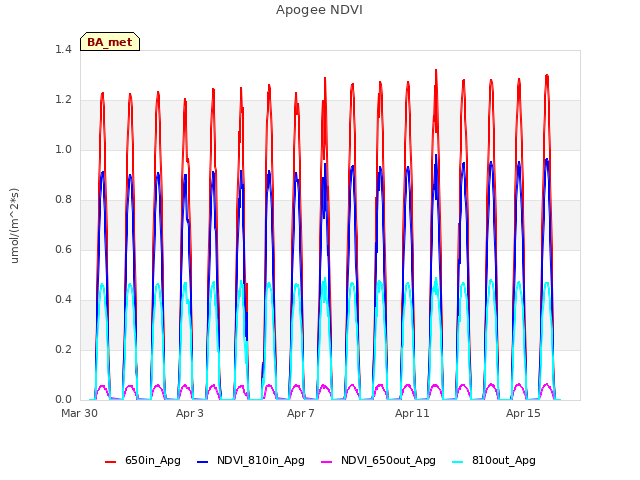640x480 pixels.
Task: Click the Apr 7 x-axis tick label
Action: point(301,413)
